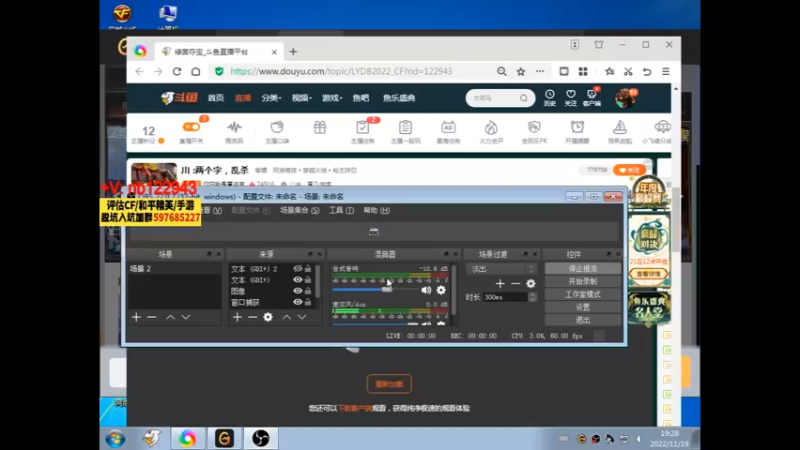
Task: Open 台式音响 audio settings gear
Action: (441, 290)
